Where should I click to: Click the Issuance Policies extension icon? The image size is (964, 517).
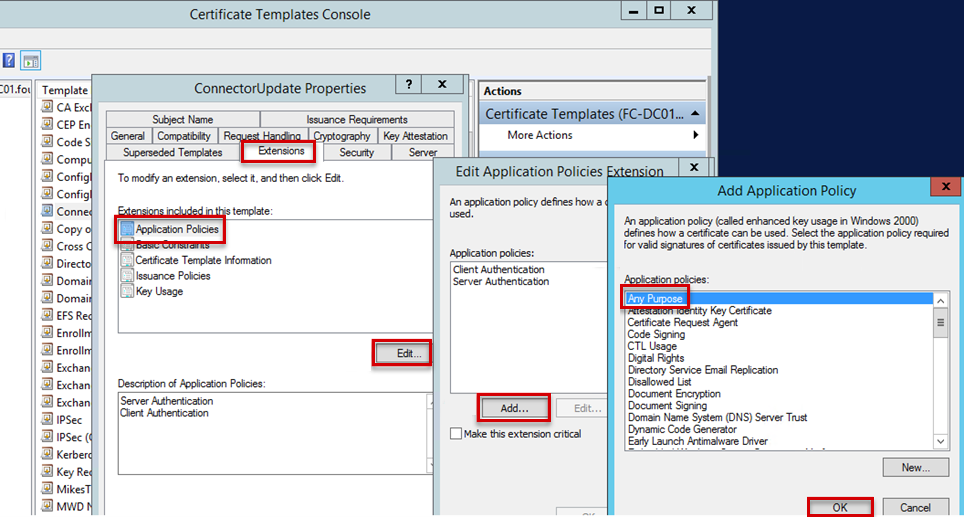[126, 276]
